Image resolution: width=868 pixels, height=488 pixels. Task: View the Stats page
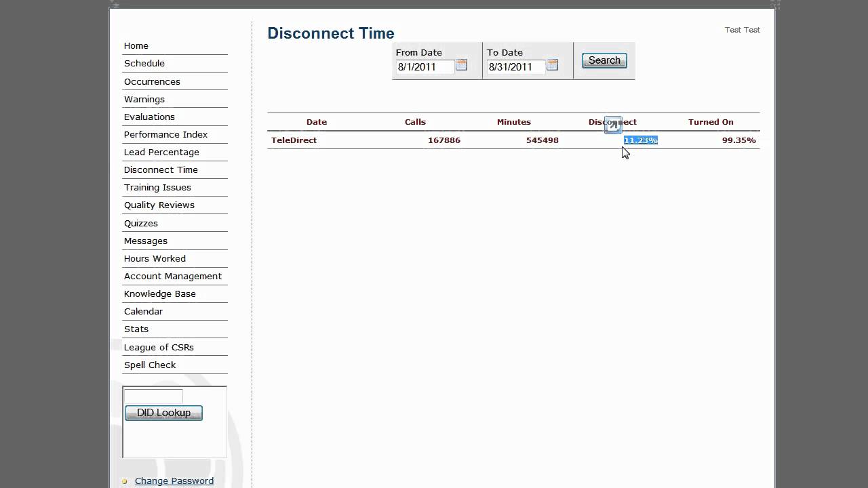136,329
